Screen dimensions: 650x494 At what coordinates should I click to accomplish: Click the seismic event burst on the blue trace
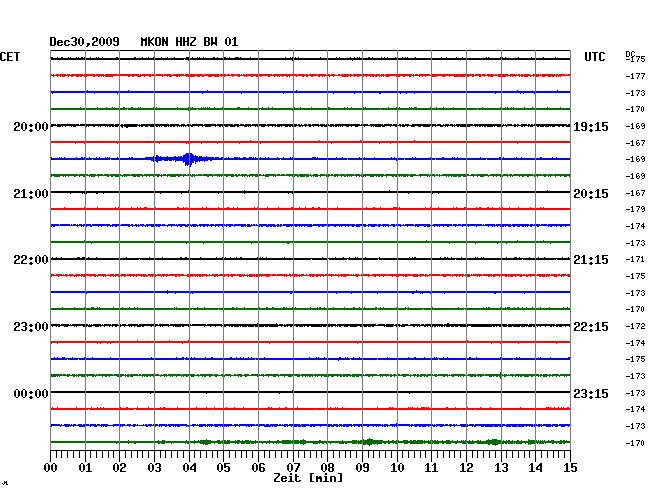tap(189, 159)
